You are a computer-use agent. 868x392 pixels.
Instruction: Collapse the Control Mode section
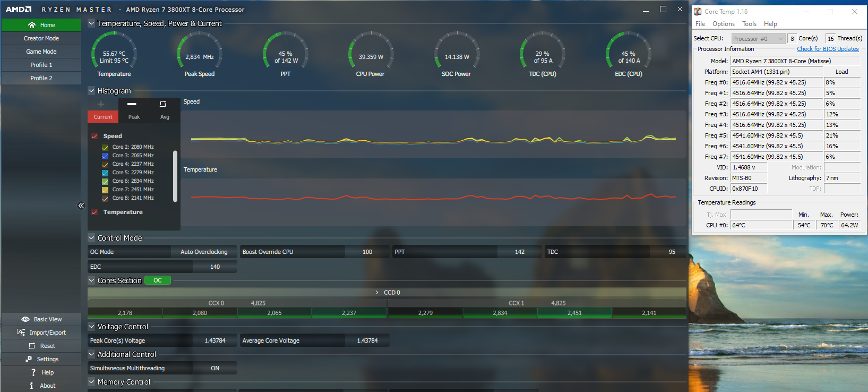coord(91,238)
